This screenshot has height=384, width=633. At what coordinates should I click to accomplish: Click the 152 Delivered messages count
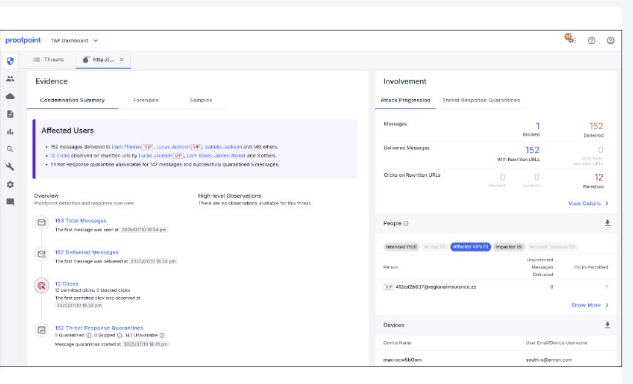596,126
